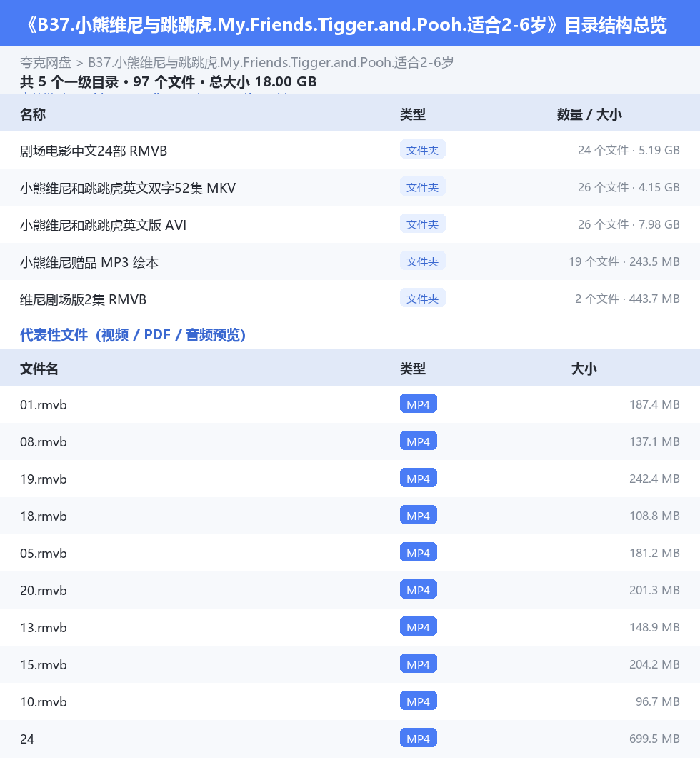The height and width of the screenshot is (780, 700).
Task: Select file 18.rmvb
Action: [44, 516]
